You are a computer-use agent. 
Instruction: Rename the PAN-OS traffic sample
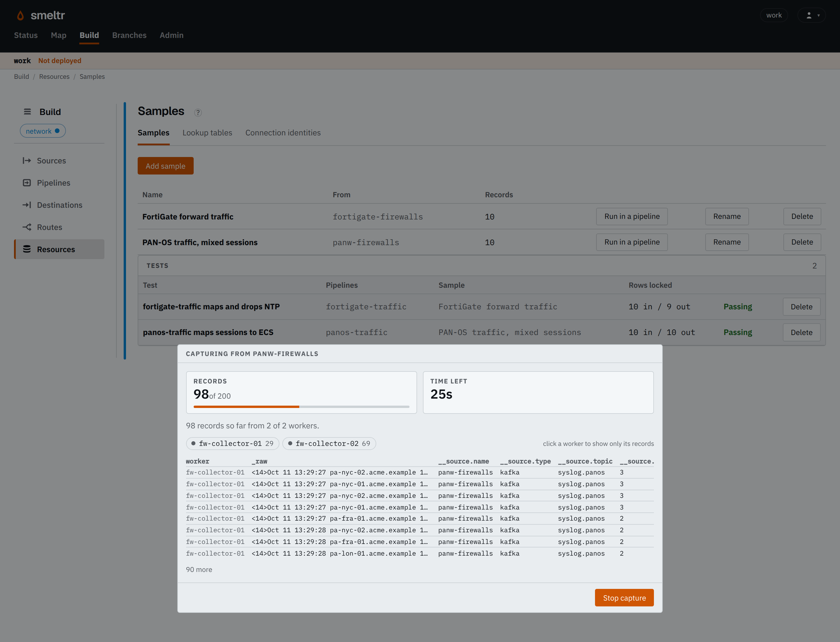[727, 242]
